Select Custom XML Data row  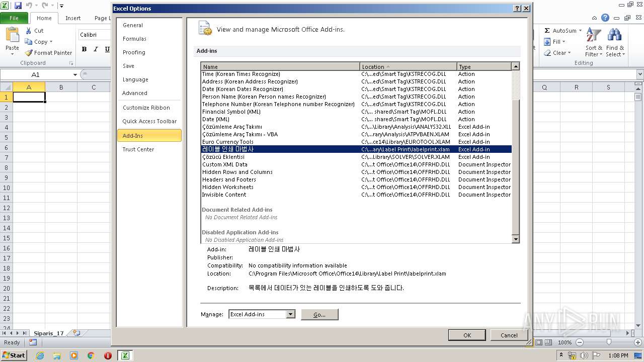356,164
